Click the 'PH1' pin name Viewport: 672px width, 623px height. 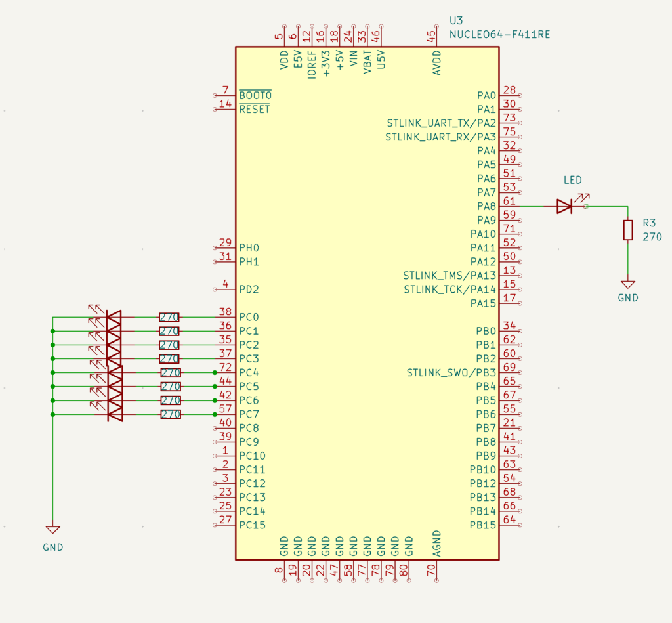point(249,261)
